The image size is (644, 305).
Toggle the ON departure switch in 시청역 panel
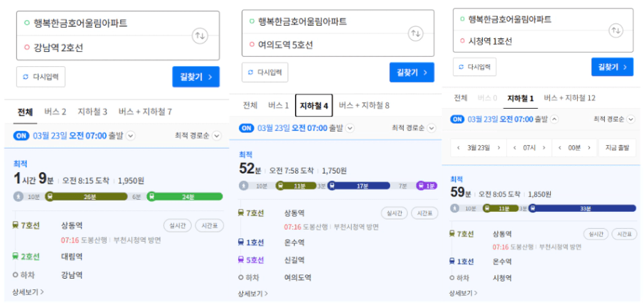click(x=458, y=119)
